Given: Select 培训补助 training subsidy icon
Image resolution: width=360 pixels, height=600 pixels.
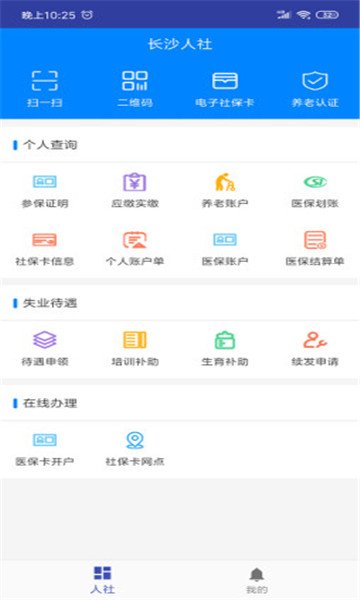Looking at the screenshot, I should (135, 340).
